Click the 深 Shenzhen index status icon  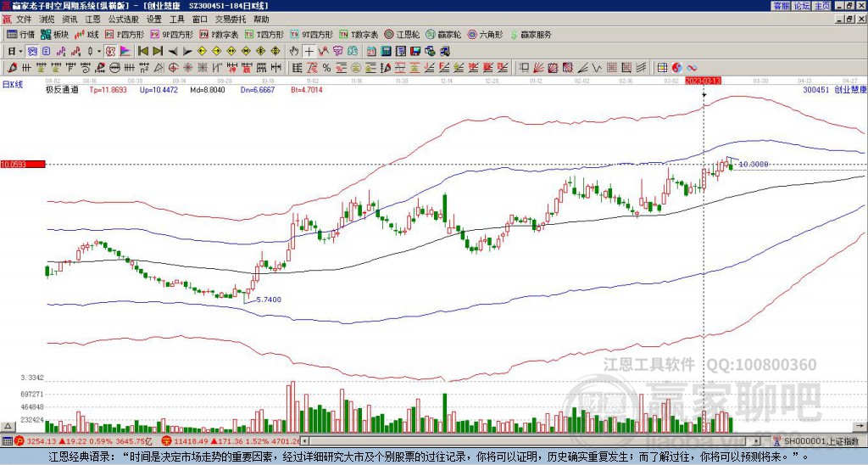[166, 441]
